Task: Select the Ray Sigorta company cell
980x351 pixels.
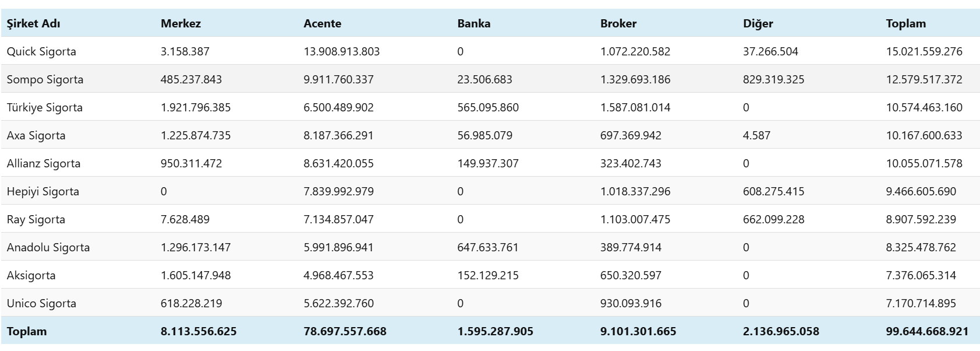Action: (36, 219)
